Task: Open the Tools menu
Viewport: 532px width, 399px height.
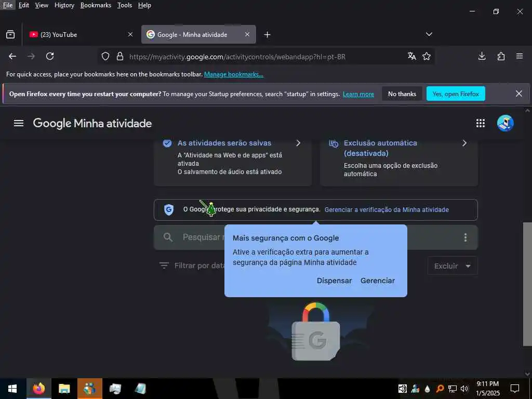Action: pyautogui.click(x=125, y=5)
